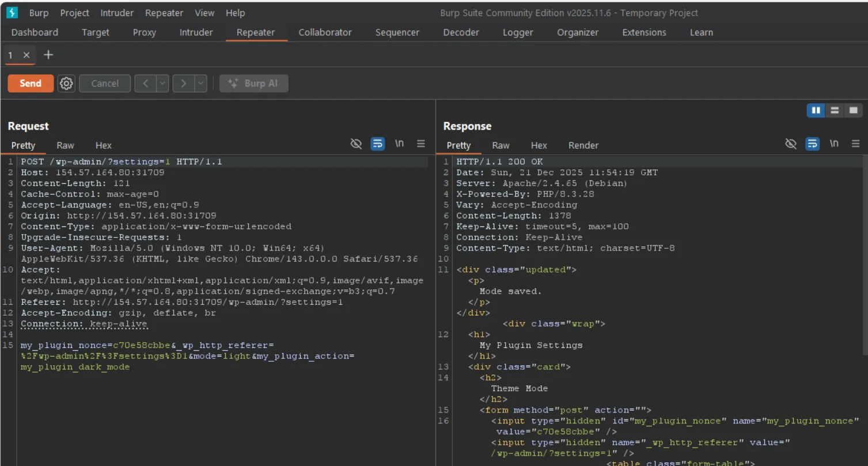Viewport: 868px width, 466px height.
Task: Click the Burp Suite logo icon
Action: click(12, 13)
